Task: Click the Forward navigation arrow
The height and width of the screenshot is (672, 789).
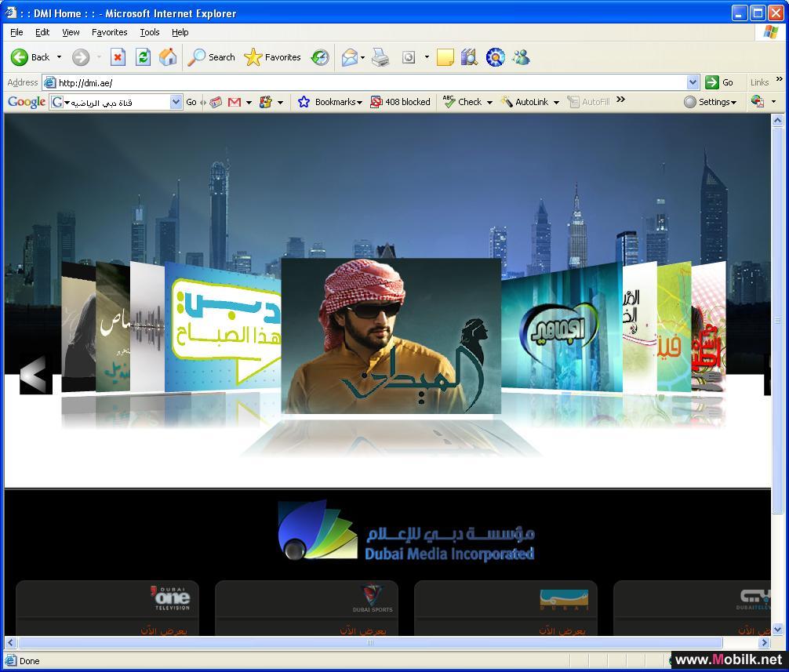Action: (x=81, y=57)
